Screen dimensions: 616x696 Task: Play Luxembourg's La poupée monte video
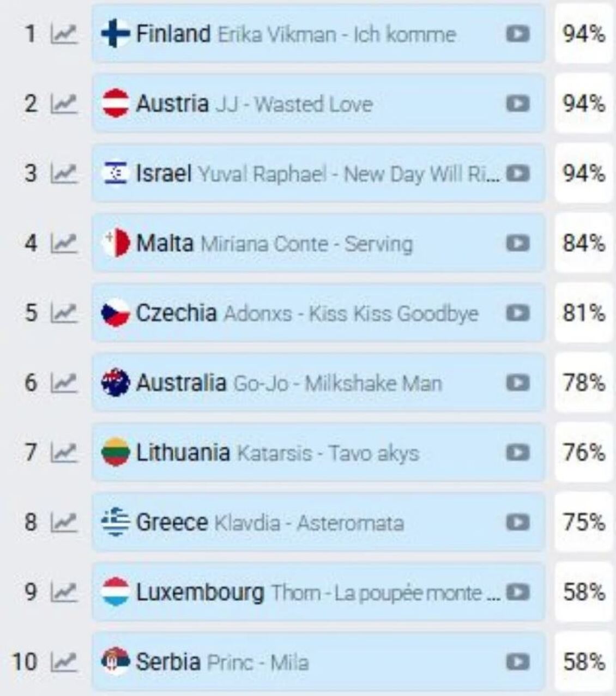click(x=517, y=592)
